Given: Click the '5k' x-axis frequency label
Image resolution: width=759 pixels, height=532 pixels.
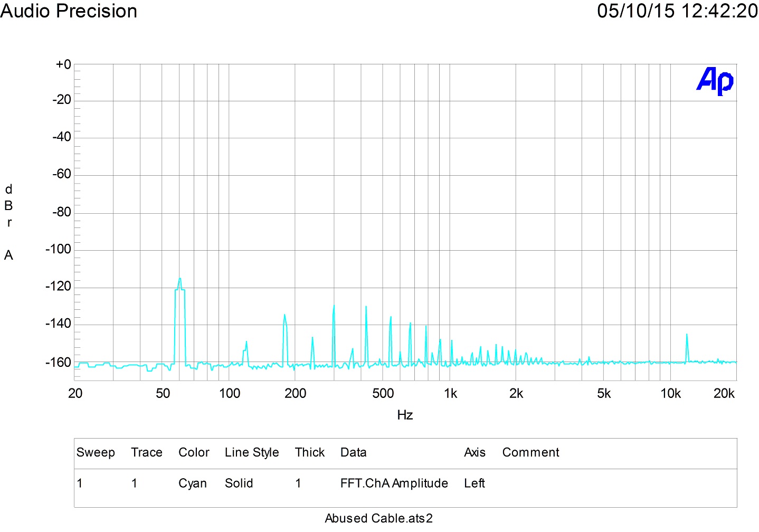Looking at the screenshot, I should tap(604, 393).
